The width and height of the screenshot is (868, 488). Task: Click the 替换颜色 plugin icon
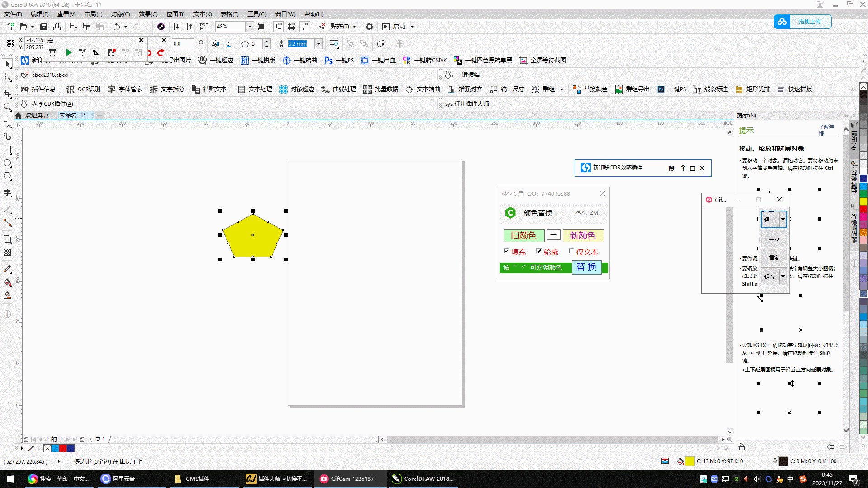(x=590, y=89)
